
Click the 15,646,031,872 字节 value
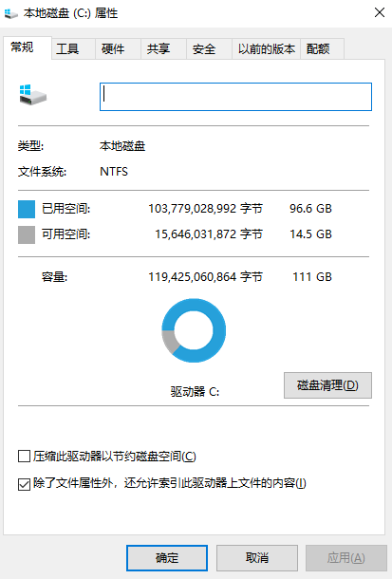[209, 234]
